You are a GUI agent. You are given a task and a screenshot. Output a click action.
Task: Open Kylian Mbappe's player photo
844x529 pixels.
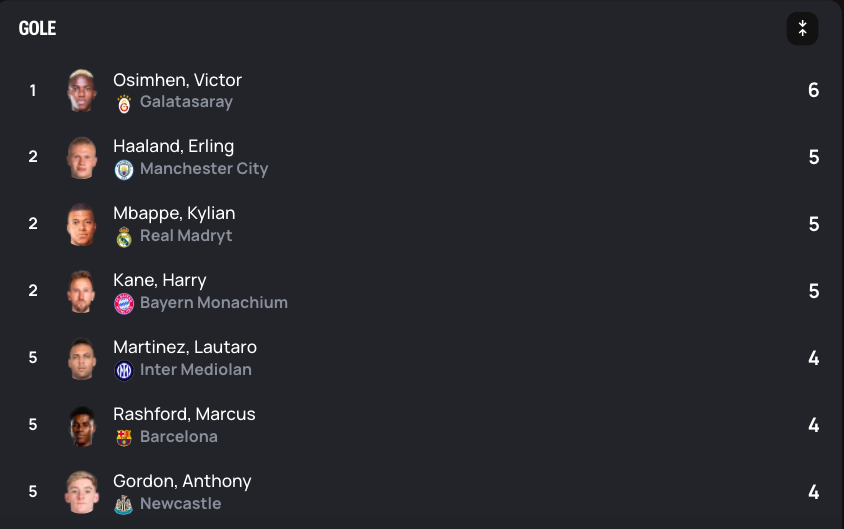tap(82, 225)
